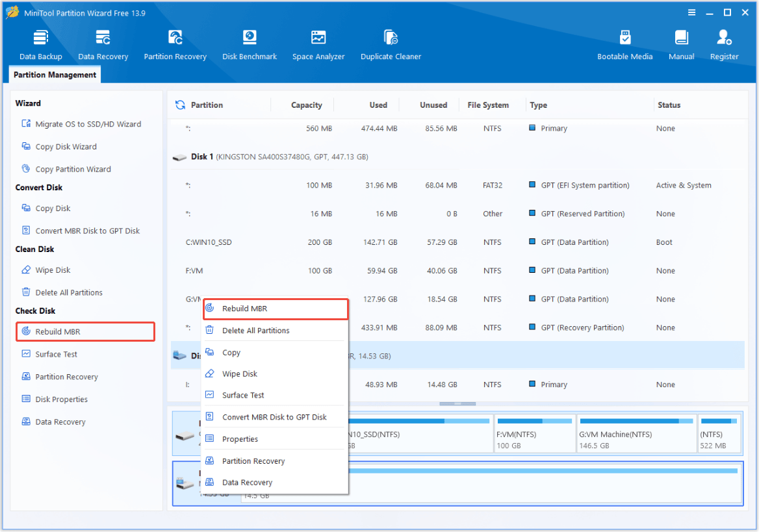Viewport: 759px width, 532px height.
Task: Select Copy from the context menu
Action: [x=275, y=353]
